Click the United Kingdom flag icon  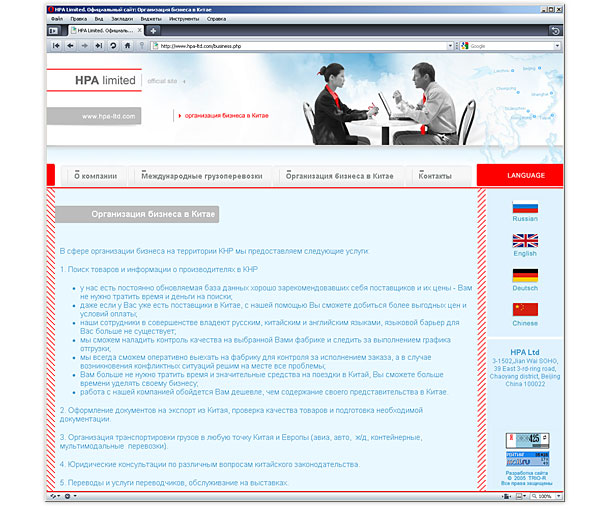click(x=525, y=241)
